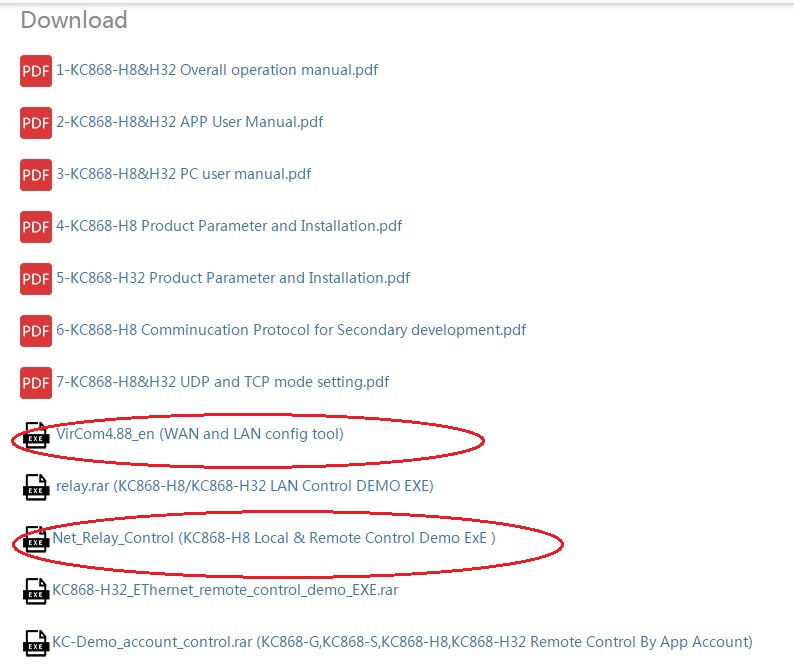794x670 pixels.
Task: Open 2-KC868-H8&H32 APP User Manual.pdf
Action: [190, 122]
